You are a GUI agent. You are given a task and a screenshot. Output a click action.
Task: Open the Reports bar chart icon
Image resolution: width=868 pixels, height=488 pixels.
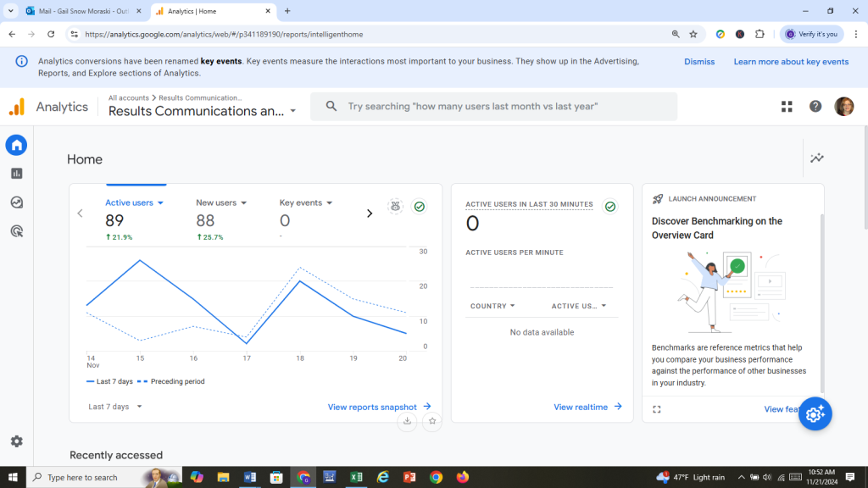pyautogui.click(x=17, y=174)
